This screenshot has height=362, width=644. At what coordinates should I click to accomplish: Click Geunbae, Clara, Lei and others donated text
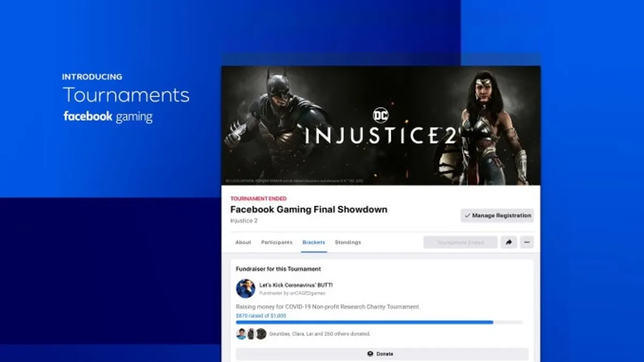click(319, 334)
